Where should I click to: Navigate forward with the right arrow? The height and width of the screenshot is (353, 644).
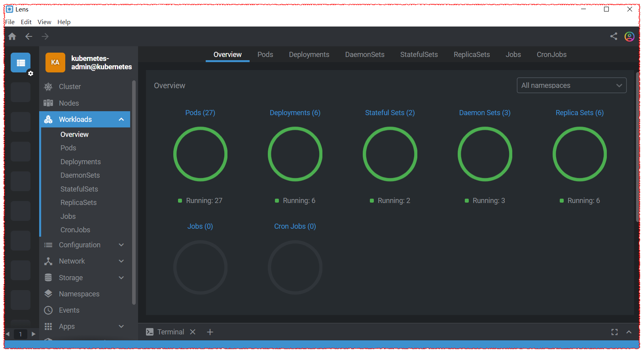(x=45, y=36)
